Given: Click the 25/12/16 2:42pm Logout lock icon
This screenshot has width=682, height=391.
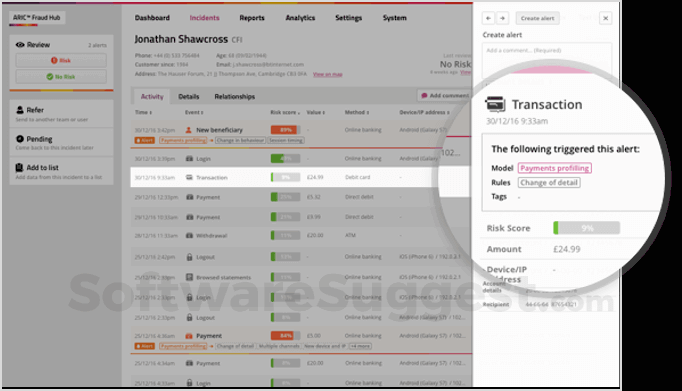Looking at the screenshot, I should click(189, 257).
